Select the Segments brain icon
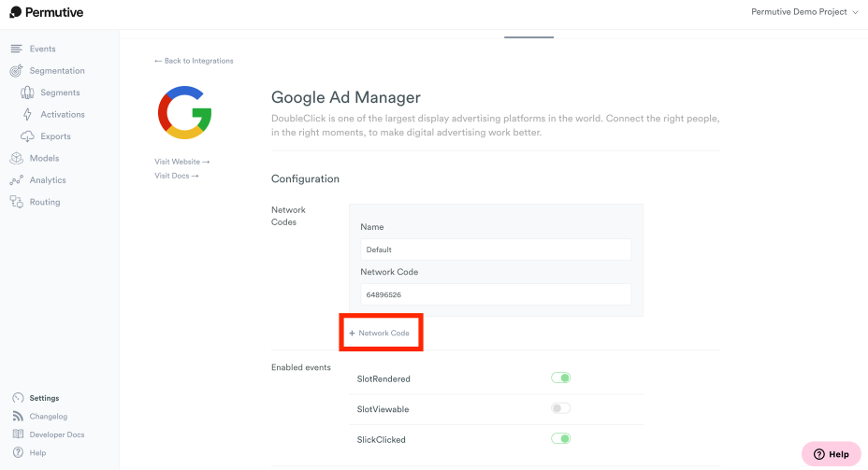This screenshot has height=470, width=868. tap(27, 93)
